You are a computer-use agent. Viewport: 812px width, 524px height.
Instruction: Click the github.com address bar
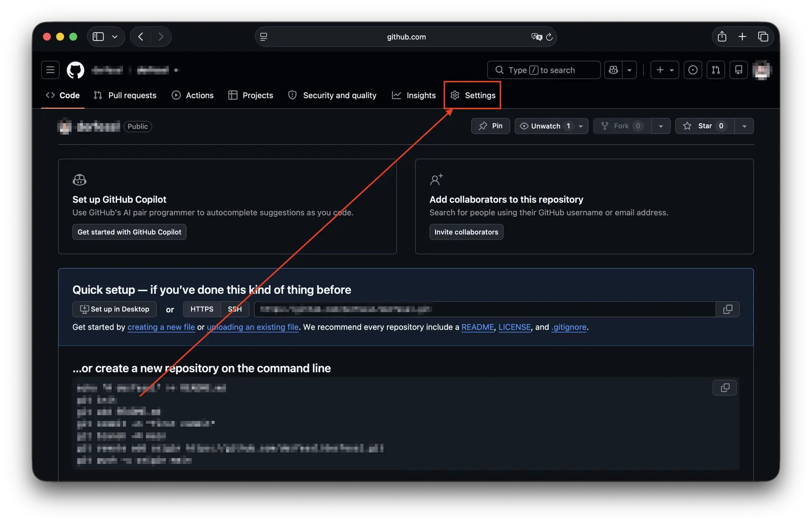(406, 37)
